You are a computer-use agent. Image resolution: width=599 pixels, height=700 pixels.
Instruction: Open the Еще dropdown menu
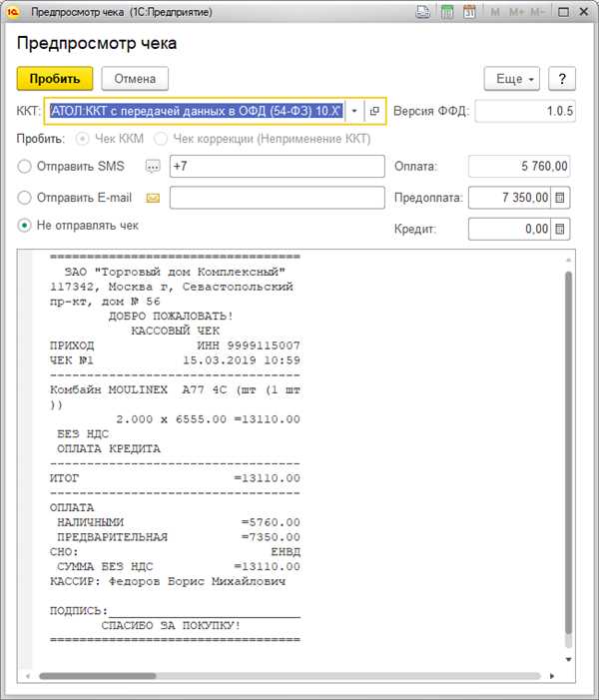(x=512, y=79)
